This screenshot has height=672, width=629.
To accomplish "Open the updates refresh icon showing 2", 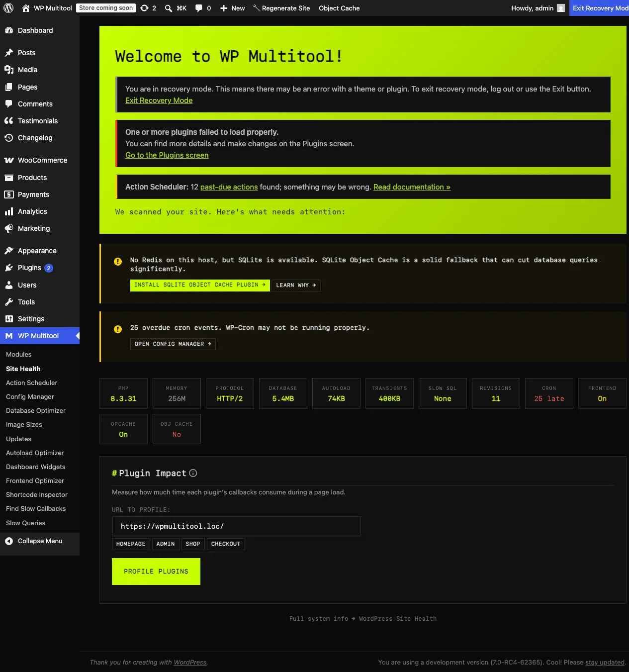I will (x=144, y=8).
